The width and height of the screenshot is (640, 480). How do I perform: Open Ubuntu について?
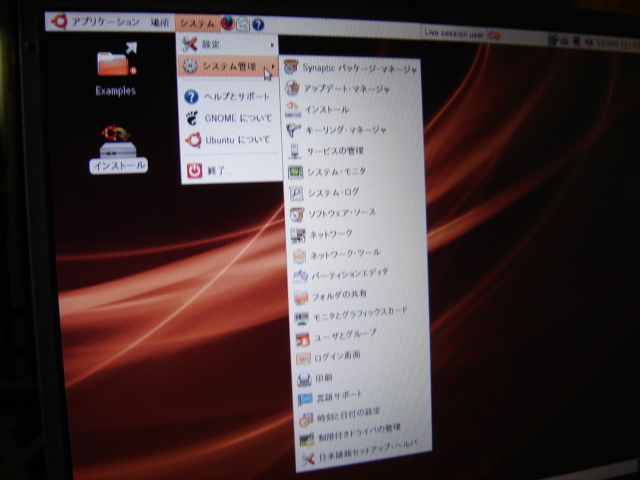click(231, 140)
